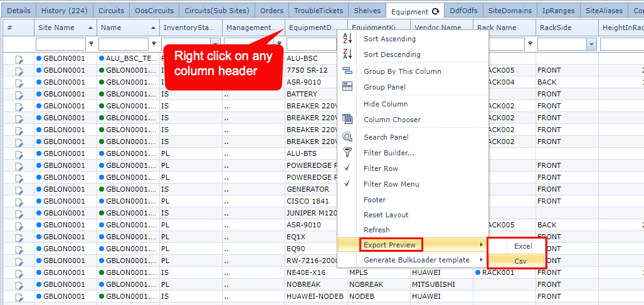The width and height of the screenshot is (644, 305).
Task: Click the Sort Ascending A-Z icon
Action: point(347,39)
